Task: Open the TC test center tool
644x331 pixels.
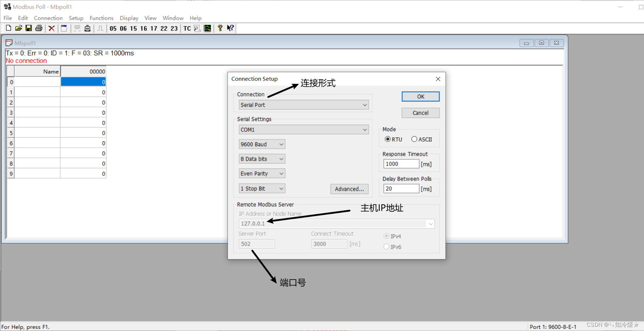Action: [187, 28]
